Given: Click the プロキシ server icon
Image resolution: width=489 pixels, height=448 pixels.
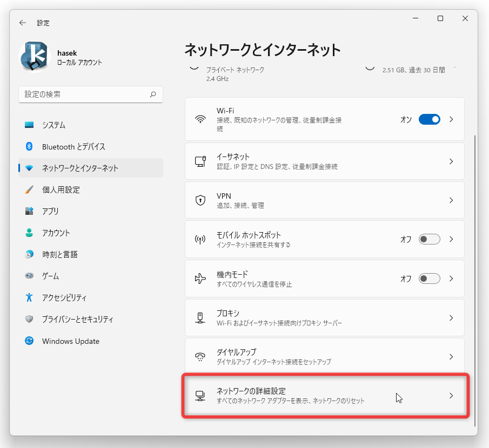Looking at the screenshot, I should (200, 318).
